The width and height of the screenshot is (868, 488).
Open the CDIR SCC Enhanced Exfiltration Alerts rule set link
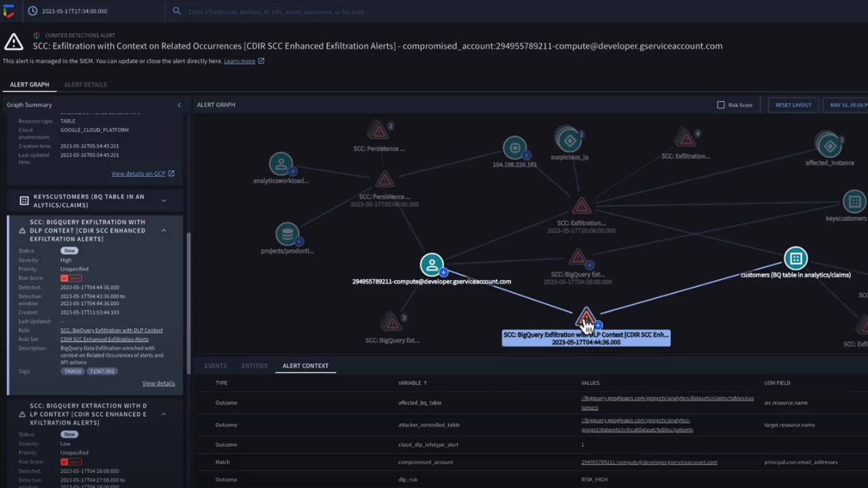(104, 339)
